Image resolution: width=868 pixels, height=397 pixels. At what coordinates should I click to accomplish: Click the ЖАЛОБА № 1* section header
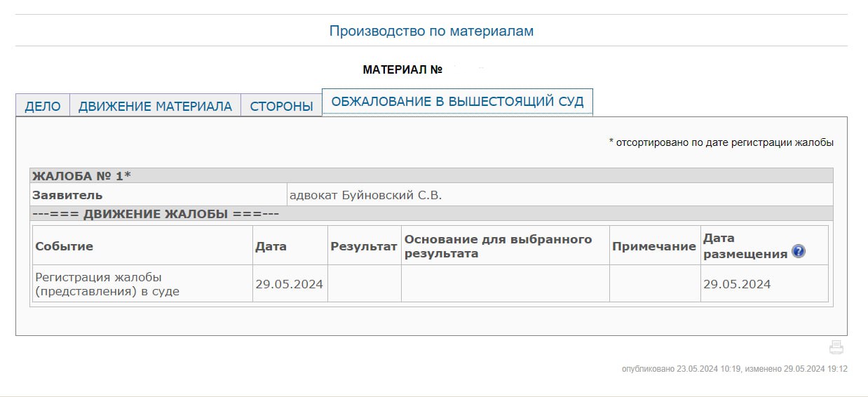pos(82,176)
